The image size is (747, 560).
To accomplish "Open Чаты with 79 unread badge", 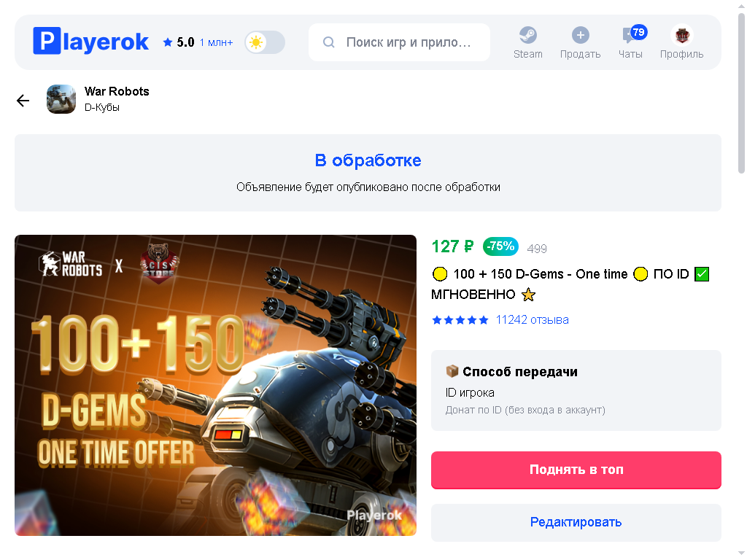I will coord(631,42).
